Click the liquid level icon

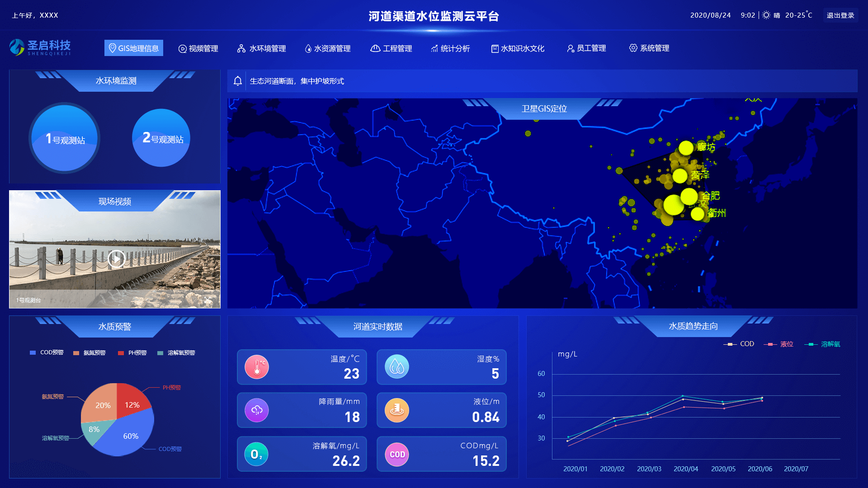tap(397, 410)
